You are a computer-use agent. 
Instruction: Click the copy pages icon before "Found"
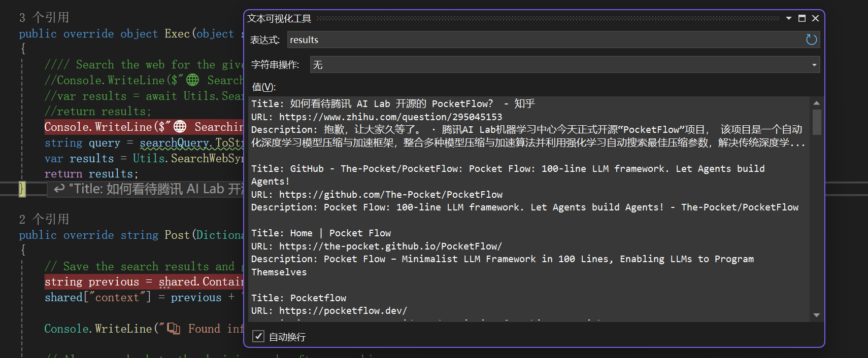174,329
